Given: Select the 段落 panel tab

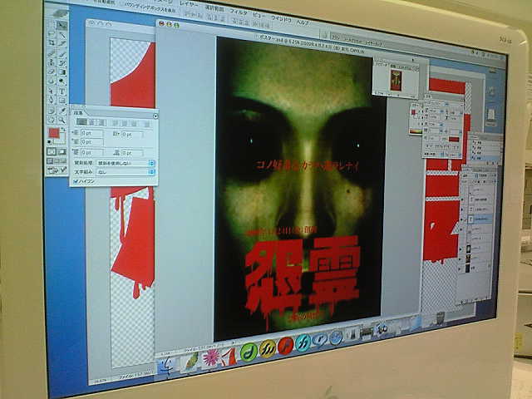Looking at the screenshot, I should point(77,113).
